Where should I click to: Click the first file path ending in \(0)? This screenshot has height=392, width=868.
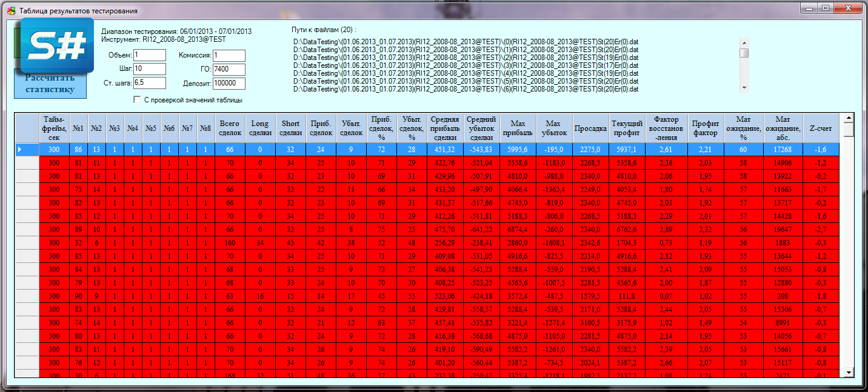(466, 42)
